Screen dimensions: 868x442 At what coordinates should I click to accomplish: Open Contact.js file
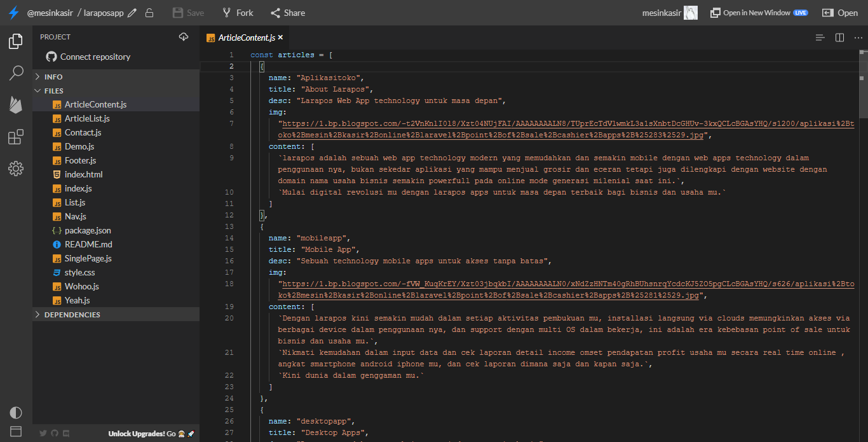(116, 132)
